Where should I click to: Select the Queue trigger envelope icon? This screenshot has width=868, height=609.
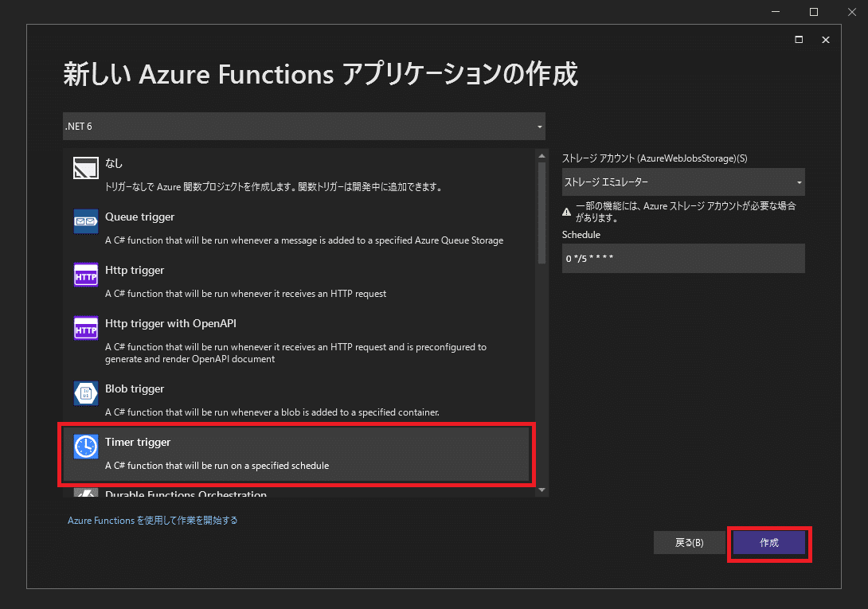point(86,221)
